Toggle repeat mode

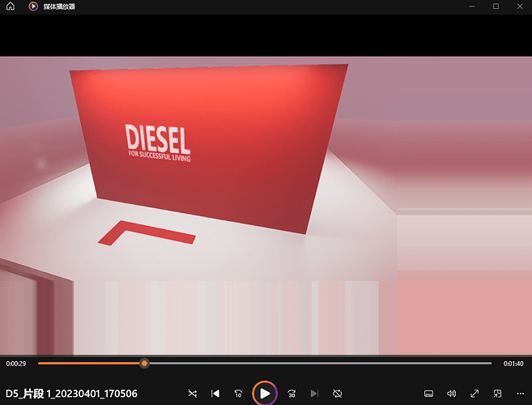point(337,394)
